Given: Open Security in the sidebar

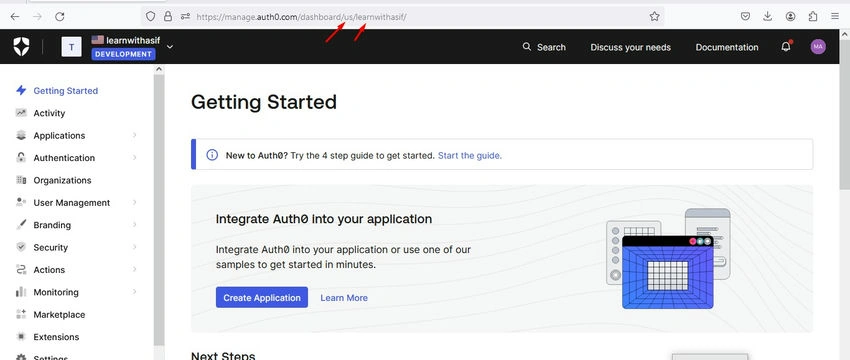Looking at the screenshot, I should coord(50,247).
